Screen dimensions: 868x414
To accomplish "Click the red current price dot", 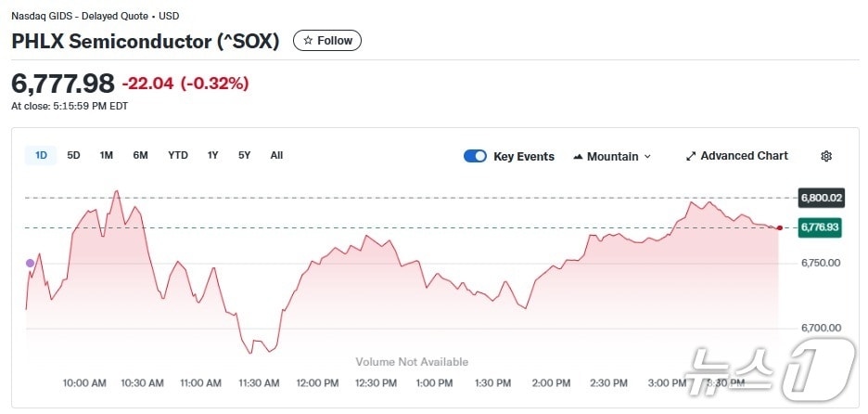I will (x=780, y=227).
